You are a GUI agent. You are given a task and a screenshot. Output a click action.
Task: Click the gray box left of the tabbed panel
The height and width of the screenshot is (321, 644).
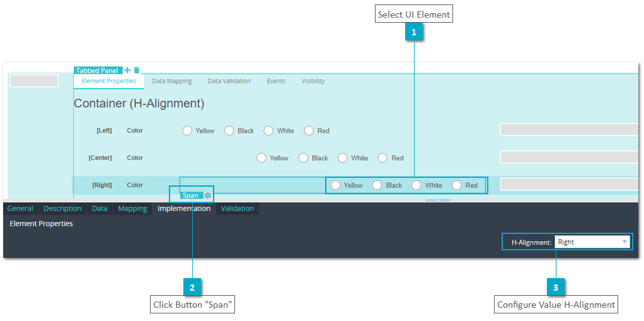(x=34, y=81)
